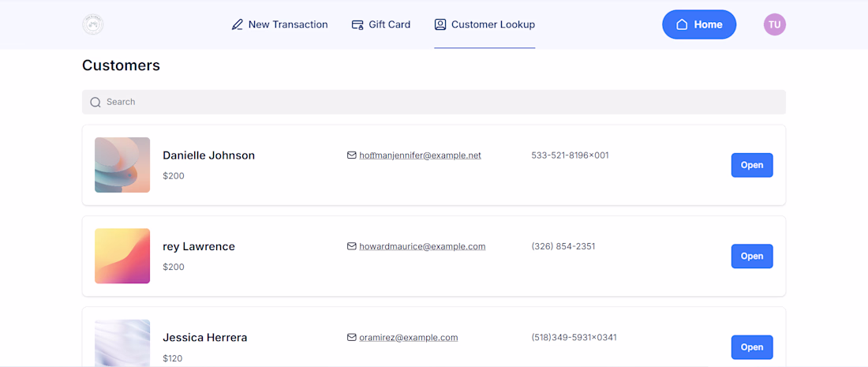Click envelope icon beside hoffmanjennifer email
The width and height of the screenshot is (868, 367).
pyautogui.click(x=352, y=155)
